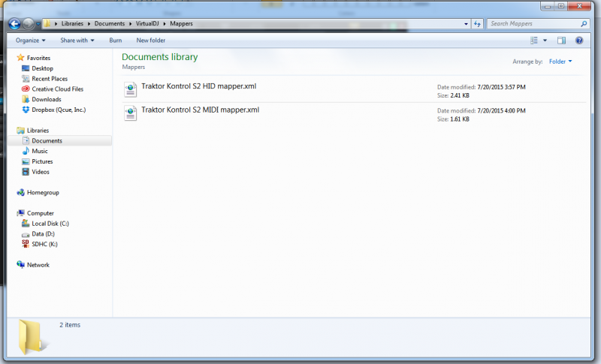Toggle the preview pane
Image resolution: width=601 pixels, height=364 pixels.
tap(561, 41)
